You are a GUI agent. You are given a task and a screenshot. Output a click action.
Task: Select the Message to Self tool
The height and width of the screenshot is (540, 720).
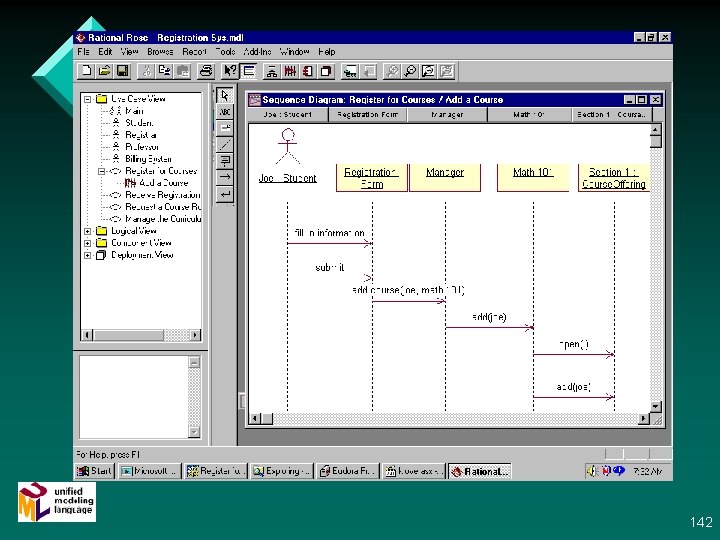(x=225, y=194)
